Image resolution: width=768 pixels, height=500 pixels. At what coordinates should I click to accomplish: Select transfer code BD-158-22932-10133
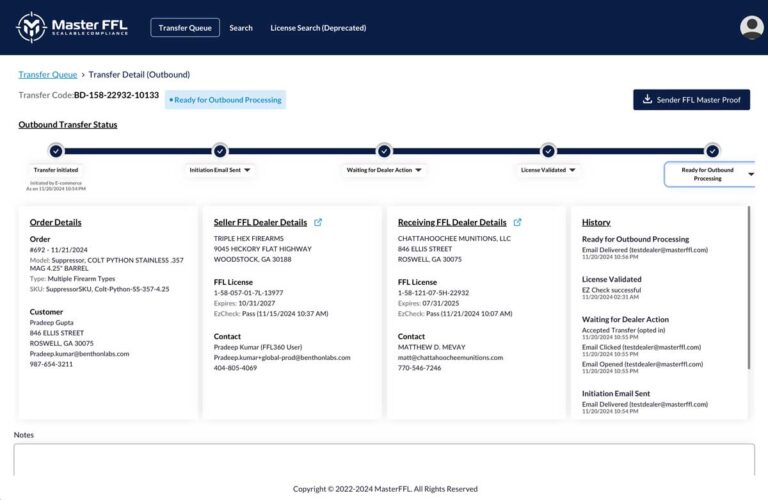(116, 95)
